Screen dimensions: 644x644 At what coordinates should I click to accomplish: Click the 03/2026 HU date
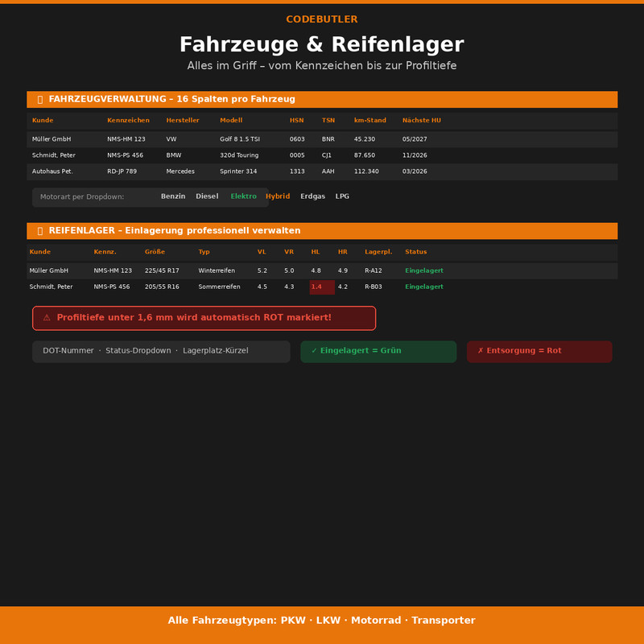point(415,171)
